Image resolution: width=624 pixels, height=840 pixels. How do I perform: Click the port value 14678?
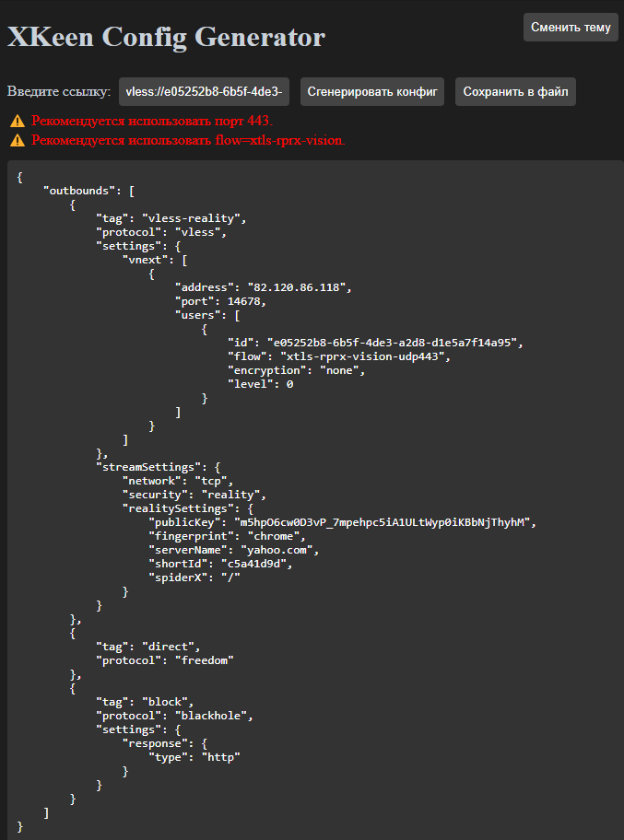pos(241,301)
